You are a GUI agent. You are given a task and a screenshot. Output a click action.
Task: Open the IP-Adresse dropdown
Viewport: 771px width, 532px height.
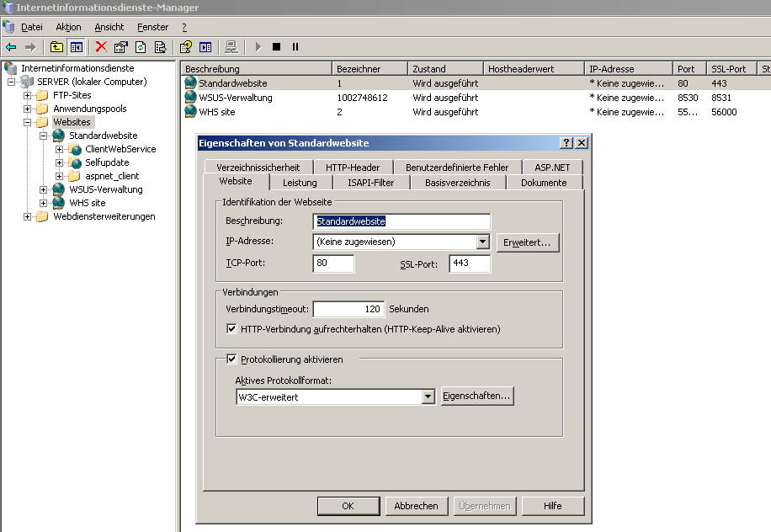point(482,242)
